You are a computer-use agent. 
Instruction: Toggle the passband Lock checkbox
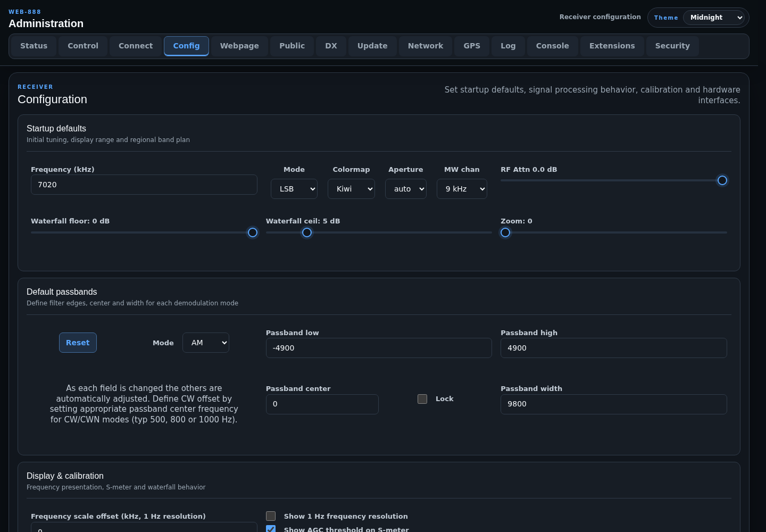tap(422, 399)
